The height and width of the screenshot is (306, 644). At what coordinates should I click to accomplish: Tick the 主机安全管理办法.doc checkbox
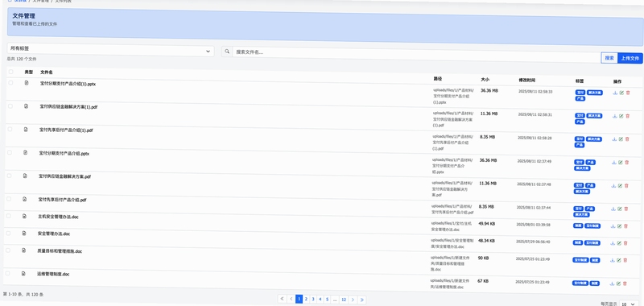tap(8, 216)
